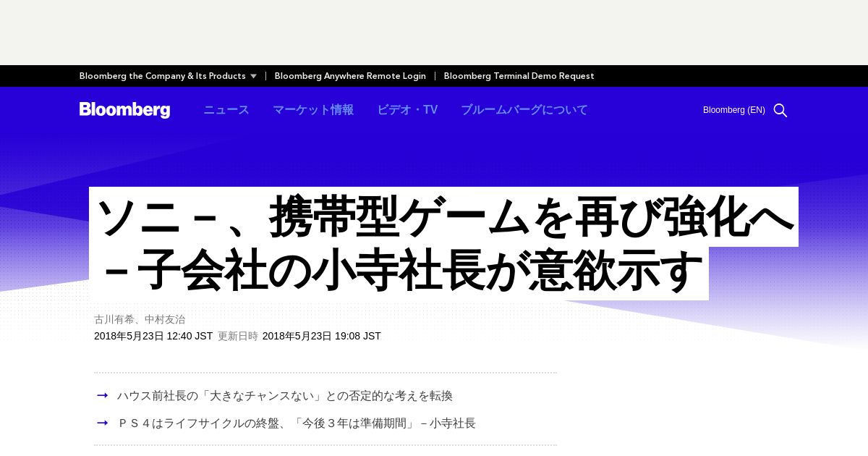Expand Bloomberg the Company & Its Products dropdown
The image size is (868, 456).
168,76
